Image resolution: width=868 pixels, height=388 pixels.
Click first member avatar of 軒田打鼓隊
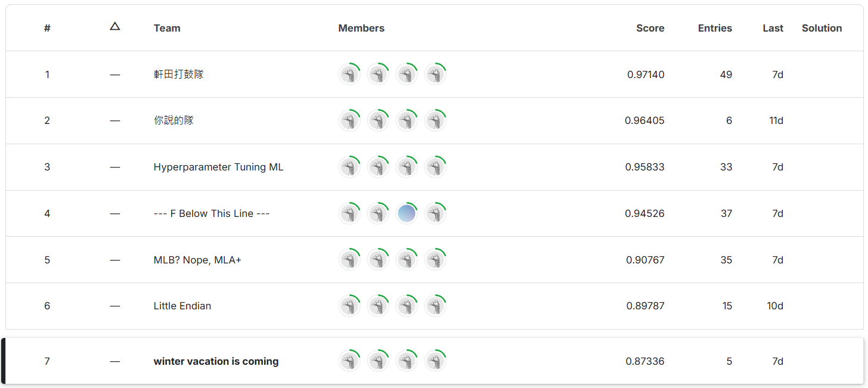point(349,75)
